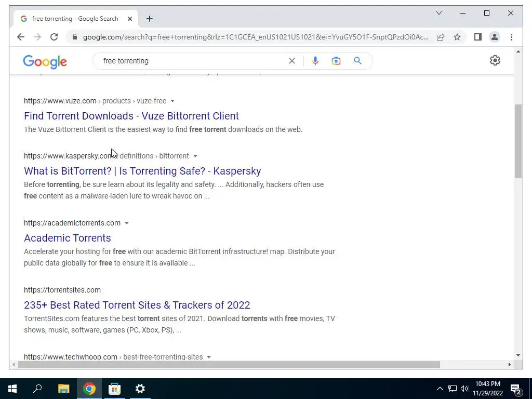Start a voice search with the microphone
The height and width of the screenshot is (399, 532).
[x=315, y=61]
